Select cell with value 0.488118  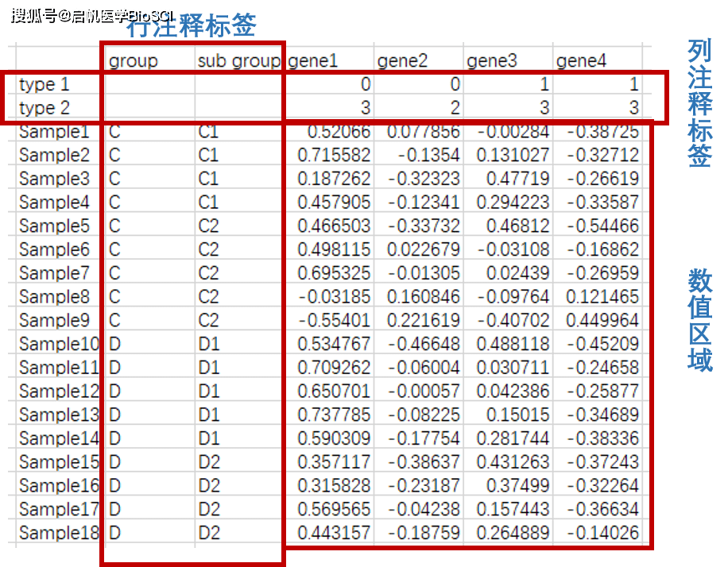(513, 345)
